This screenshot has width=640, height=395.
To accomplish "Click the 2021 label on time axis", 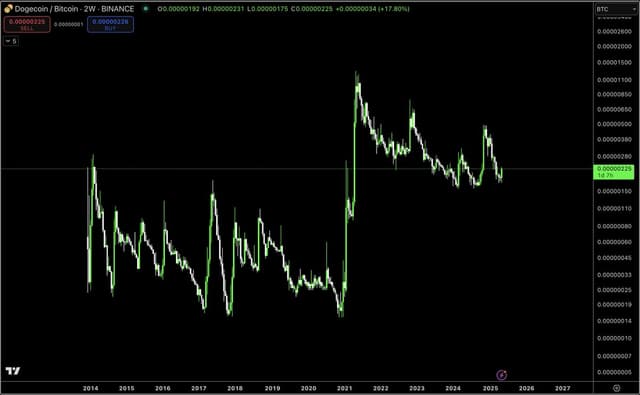I will 344,388.
